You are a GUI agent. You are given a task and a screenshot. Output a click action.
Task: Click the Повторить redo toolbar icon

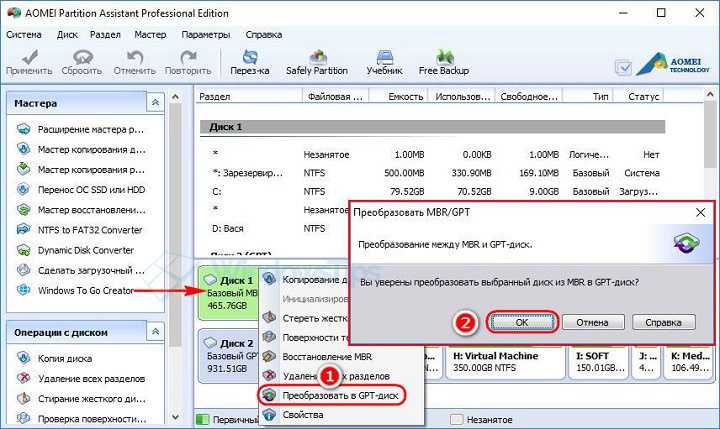click(188, 62)
